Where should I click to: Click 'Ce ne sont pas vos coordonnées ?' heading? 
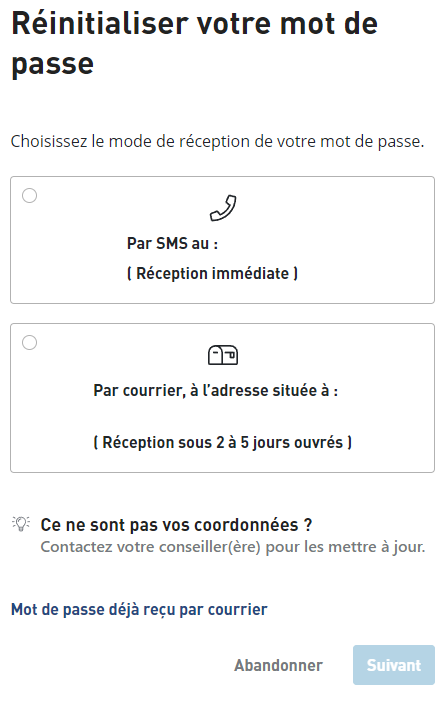click(176, 525)
